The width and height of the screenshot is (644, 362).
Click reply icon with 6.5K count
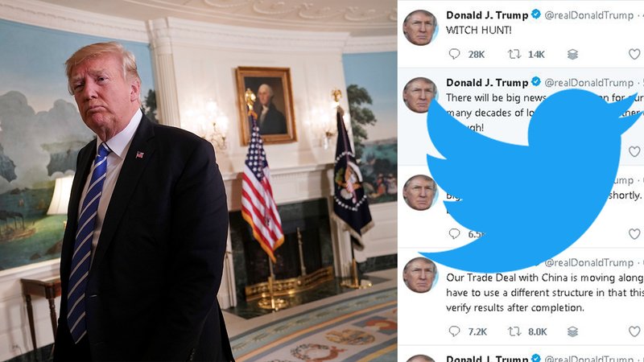454,233
